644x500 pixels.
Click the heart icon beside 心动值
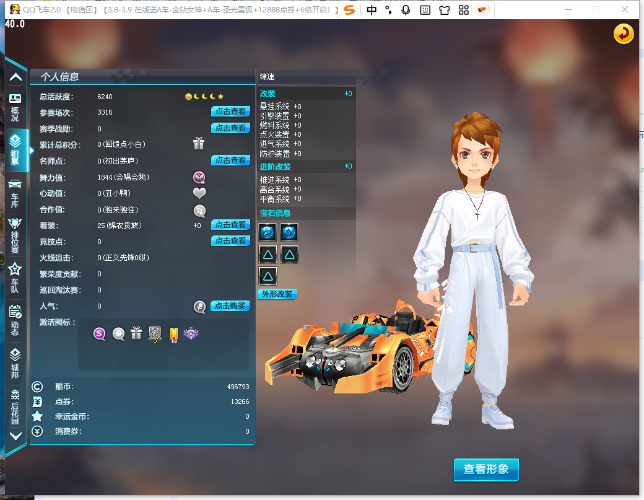[x=199, y=193]
